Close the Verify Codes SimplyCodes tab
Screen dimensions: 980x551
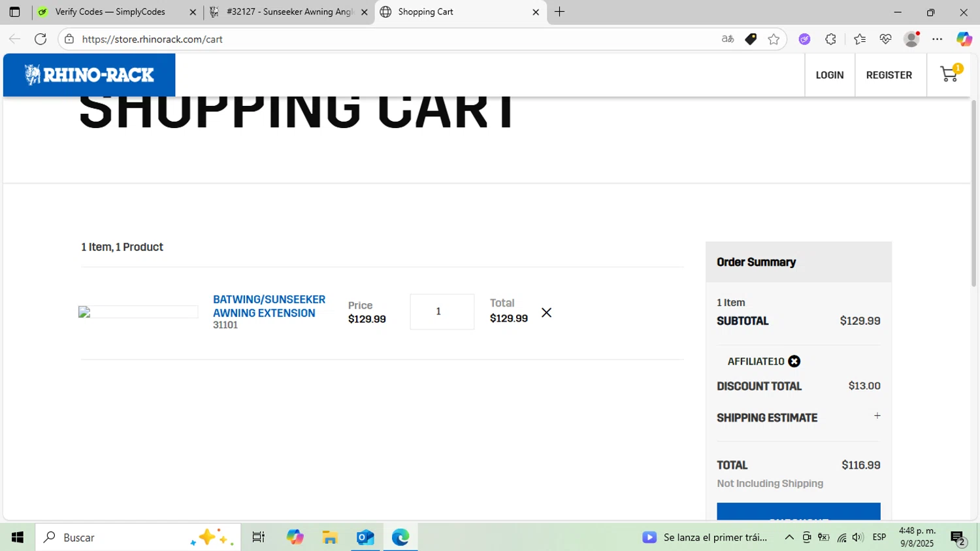(x=193, y=12)
